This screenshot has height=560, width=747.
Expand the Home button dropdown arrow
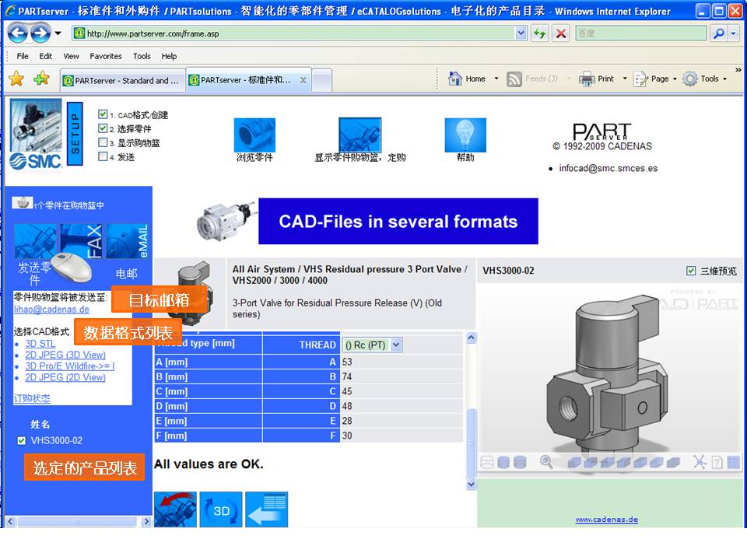pyautogui.click(x=496, y=79)
